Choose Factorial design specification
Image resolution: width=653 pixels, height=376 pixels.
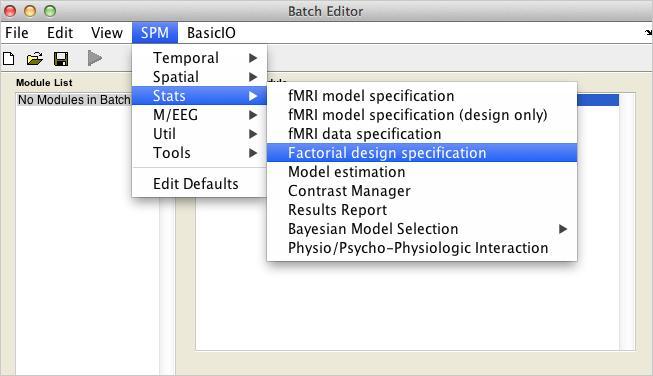click(422, 153)
